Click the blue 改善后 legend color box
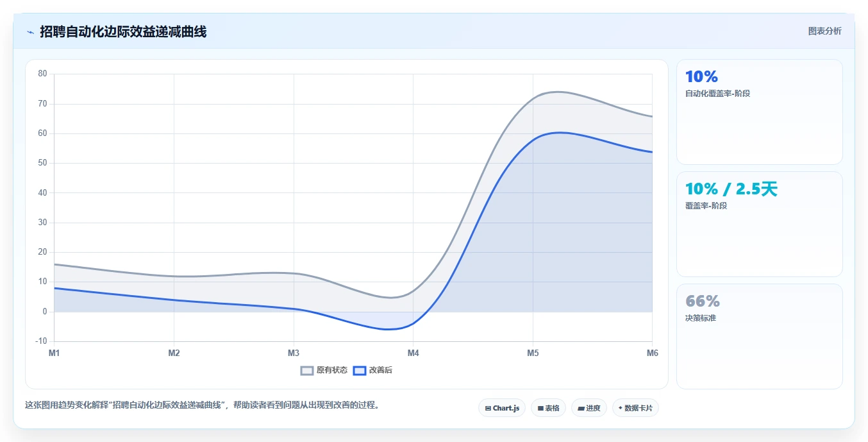This screenshot has width=868, height=442. coord(360,370)
